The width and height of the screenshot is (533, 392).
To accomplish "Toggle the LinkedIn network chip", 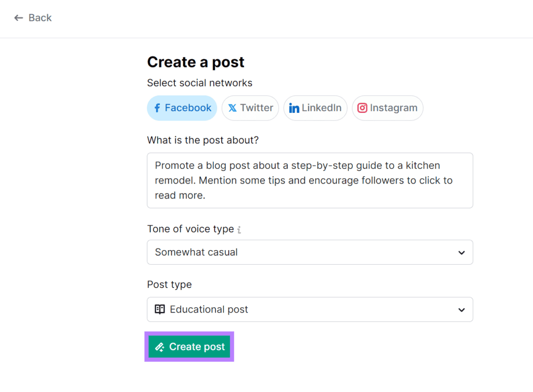I will (315, 108).
